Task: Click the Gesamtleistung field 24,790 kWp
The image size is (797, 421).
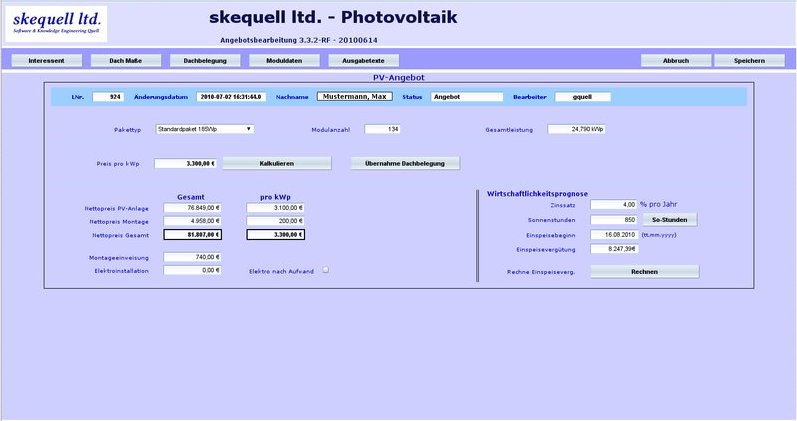Action: 576,129
